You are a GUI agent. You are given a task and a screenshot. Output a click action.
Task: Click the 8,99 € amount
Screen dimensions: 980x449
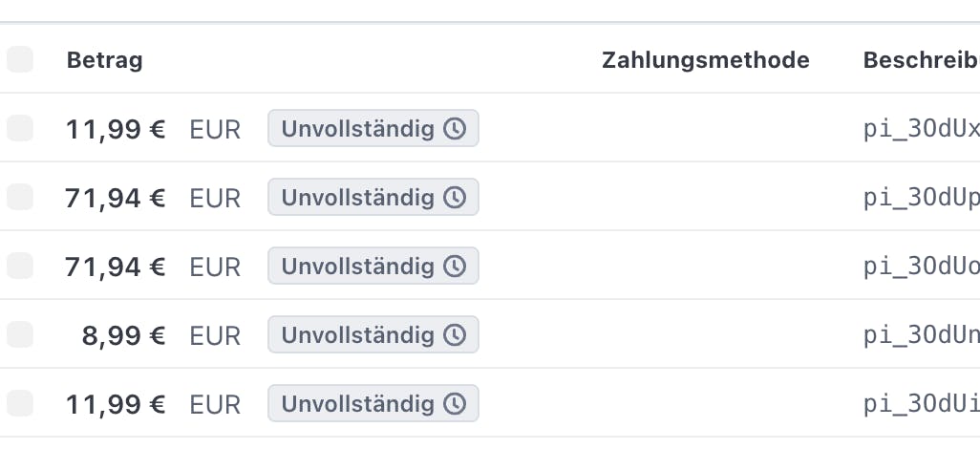123,335
